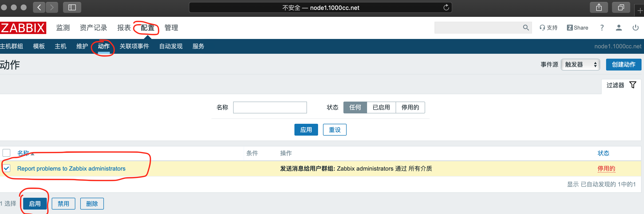Viewport: 644px width, 214px height.
Task: Sort by the 名称 column header
Action: click(23, 153)
